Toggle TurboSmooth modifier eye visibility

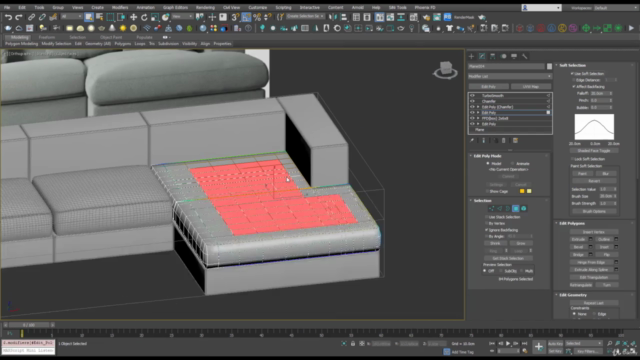[x=473, y=96]
